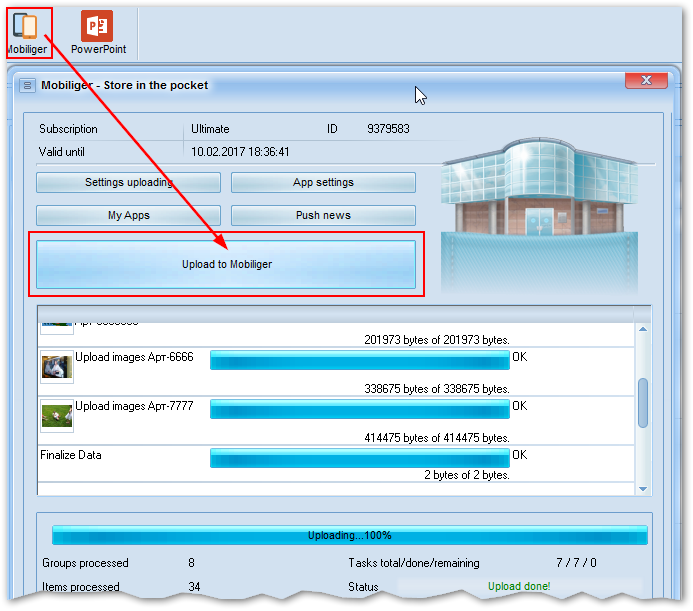Click the ID value 9379583
693x611 pixels.
388,129
